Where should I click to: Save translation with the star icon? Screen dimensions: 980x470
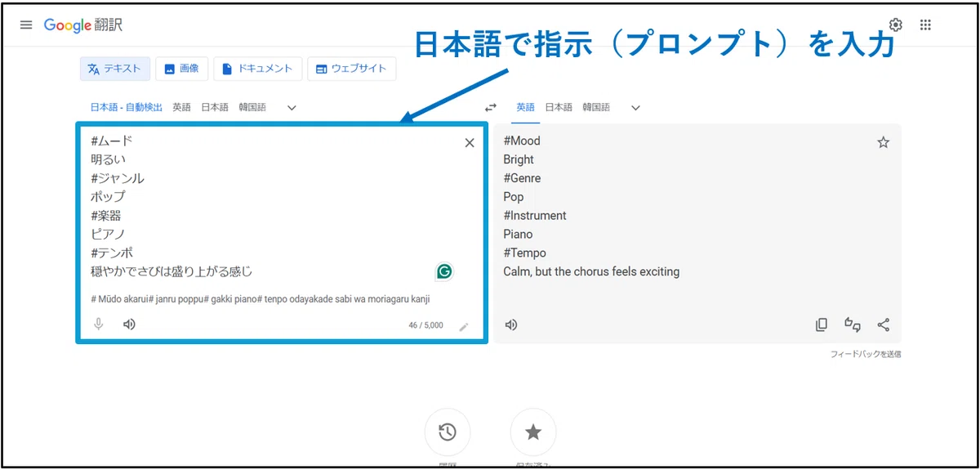point(883,142)
